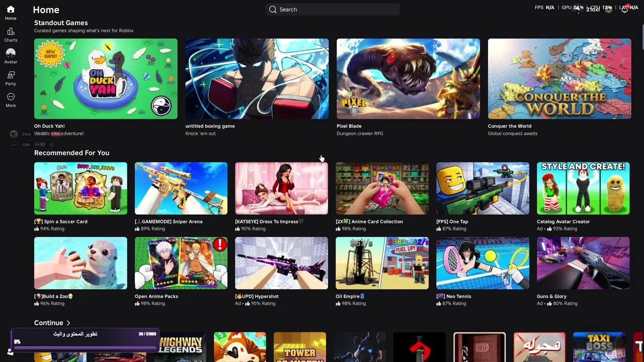Viewport: 644px width, 362px height.
Task: Click the Home page title text
Action: 46,10
